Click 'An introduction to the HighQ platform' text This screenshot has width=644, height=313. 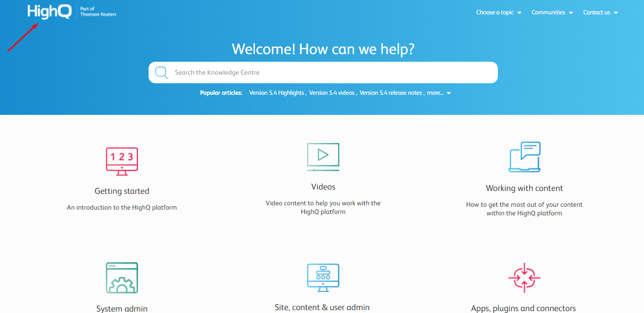[122, 208]
